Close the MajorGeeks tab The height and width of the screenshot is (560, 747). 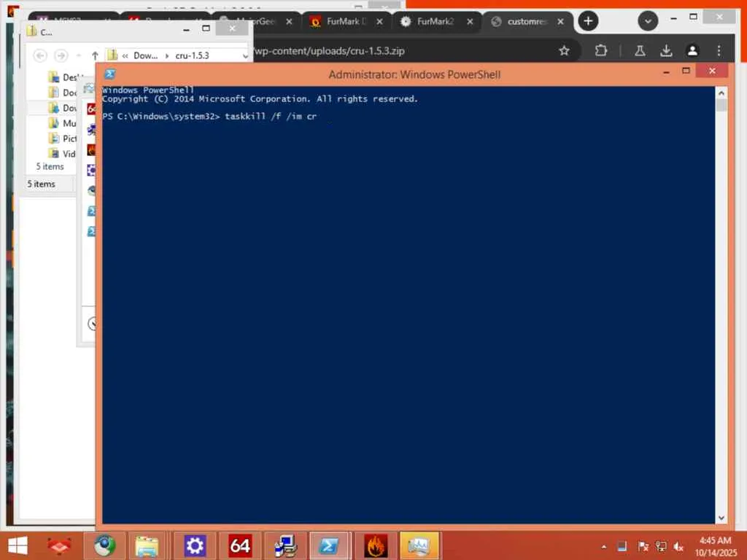tap(289, 21)
